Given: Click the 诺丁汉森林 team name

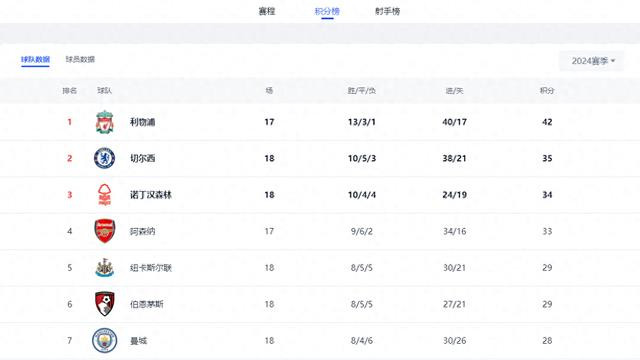Looking at the screenshot, I should click(x=151, y=195).
